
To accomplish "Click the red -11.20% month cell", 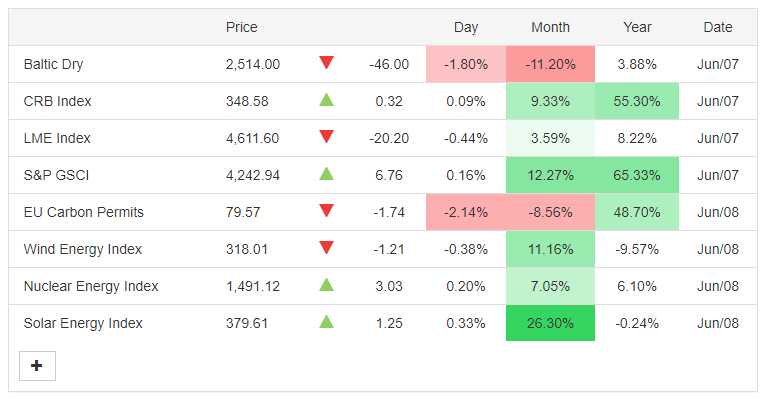I will point(550,64).
